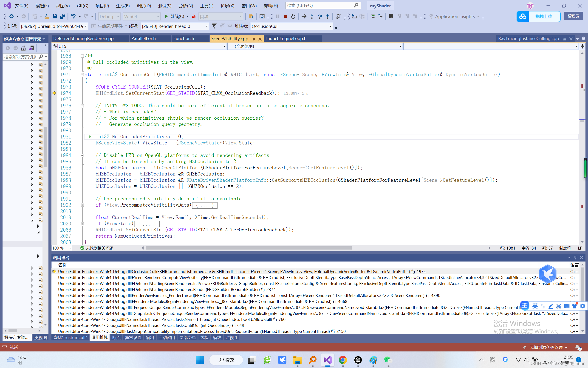Collapse the comment block on line 1976
This screenshot has width=588, height=368.
82,106
